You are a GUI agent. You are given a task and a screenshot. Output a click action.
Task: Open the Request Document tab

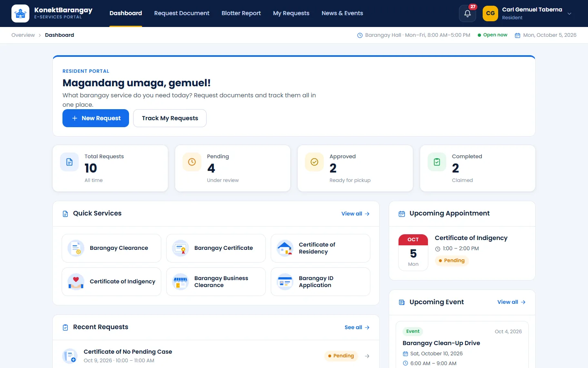(182, 13)
